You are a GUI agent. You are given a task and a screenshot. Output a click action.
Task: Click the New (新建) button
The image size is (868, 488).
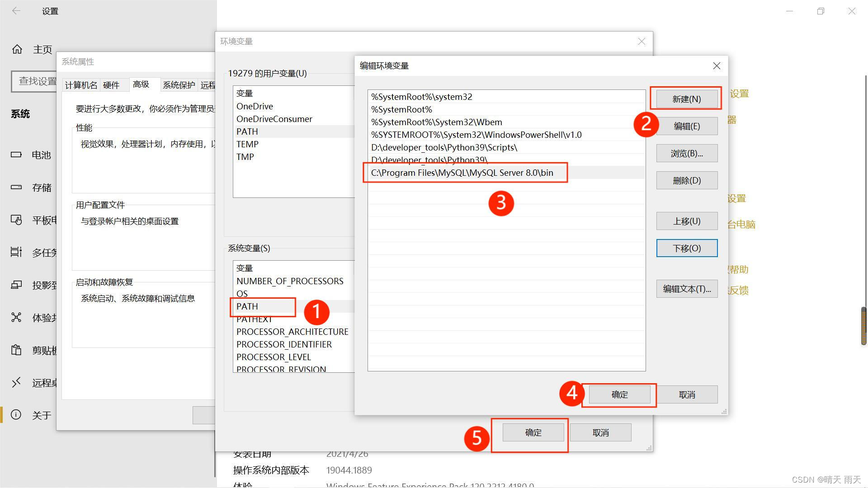tap(686, 99)
